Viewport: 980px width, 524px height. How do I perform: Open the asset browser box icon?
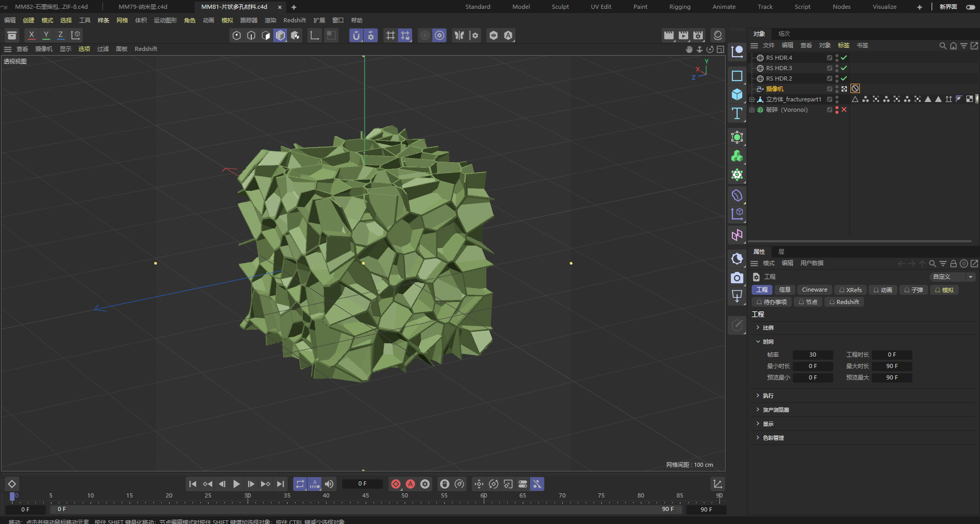(x=12, y=35)
